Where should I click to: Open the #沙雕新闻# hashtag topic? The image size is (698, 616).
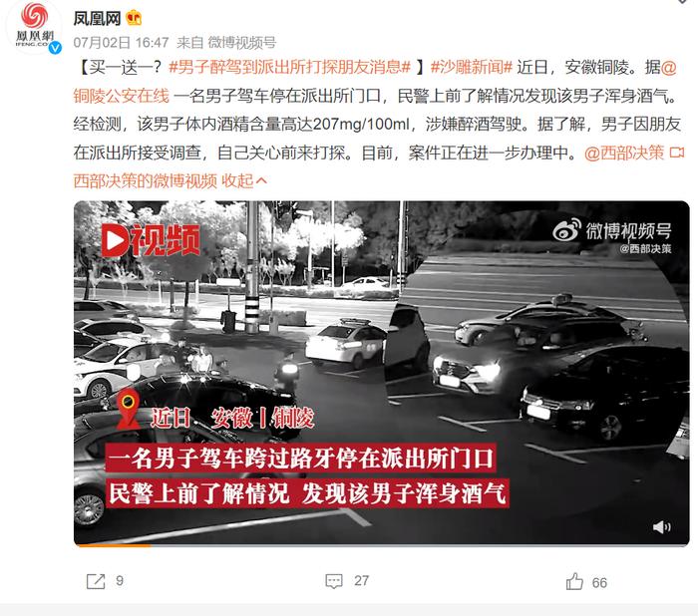click(472, 67)
